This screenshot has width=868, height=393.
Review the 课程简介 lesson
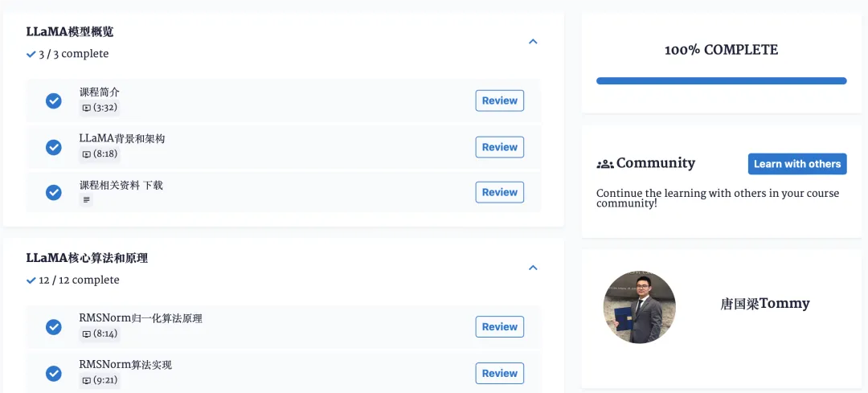tap(500, 100)
